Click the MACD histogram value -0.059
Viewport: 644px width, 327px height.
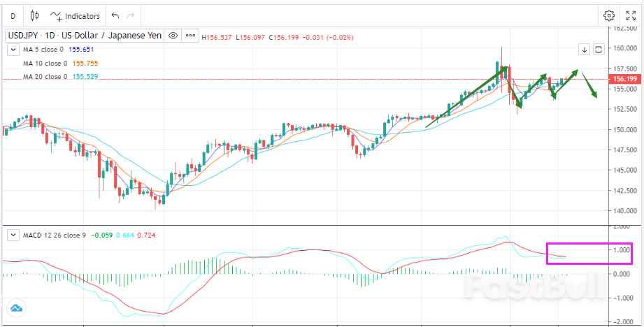tap(102, 235)
